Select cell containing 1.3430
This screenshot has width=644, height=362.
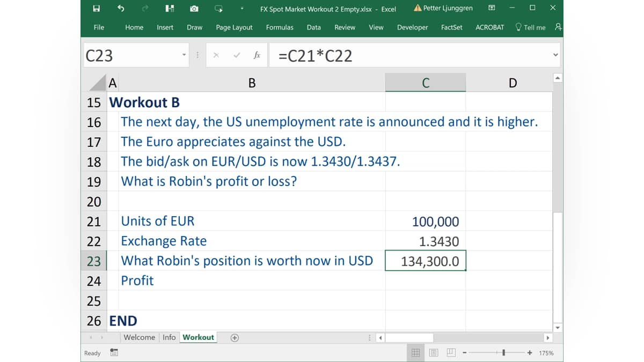pos(426,241)
